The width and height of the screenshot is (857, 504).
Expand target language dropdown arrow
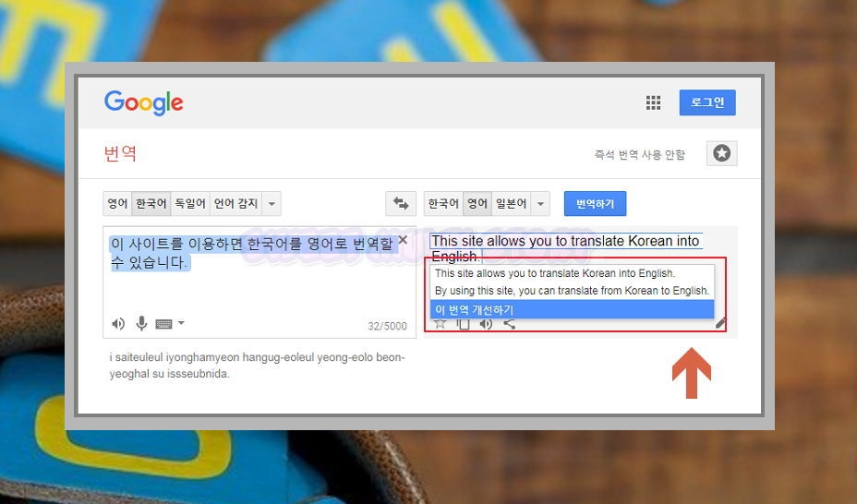pos(540,204)
